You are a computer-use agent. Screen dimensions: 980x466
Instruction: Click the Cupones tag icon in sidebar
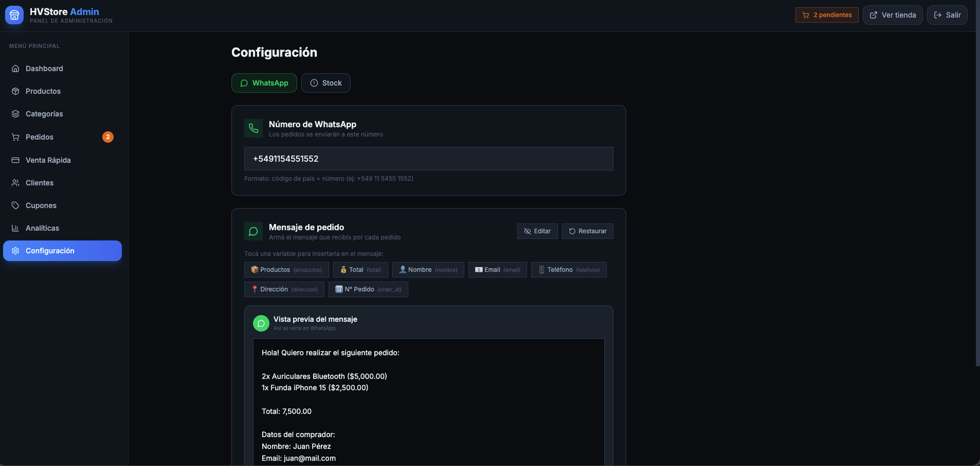15,205
